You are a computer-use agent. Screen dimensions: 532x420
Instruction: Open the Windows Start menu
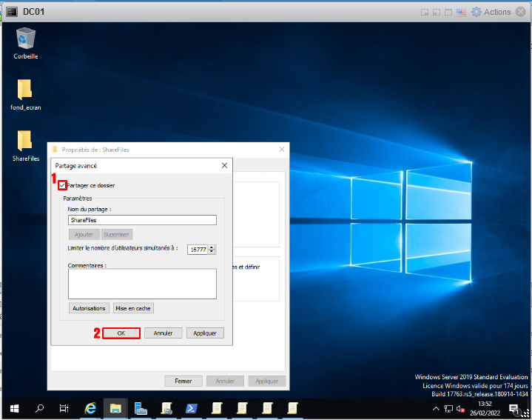click(14, 408)
